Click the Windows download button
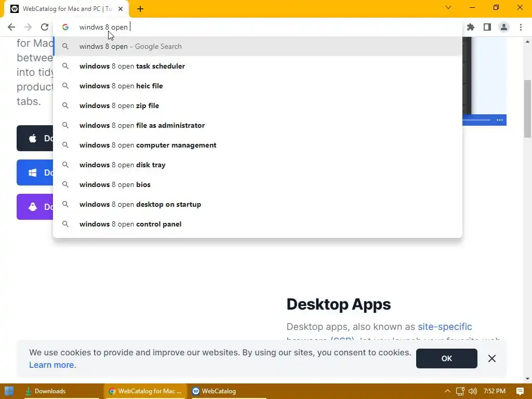Image resolution: width=532 pixels, height=399 pixels. pyautogui.click(x=35, y=172)
